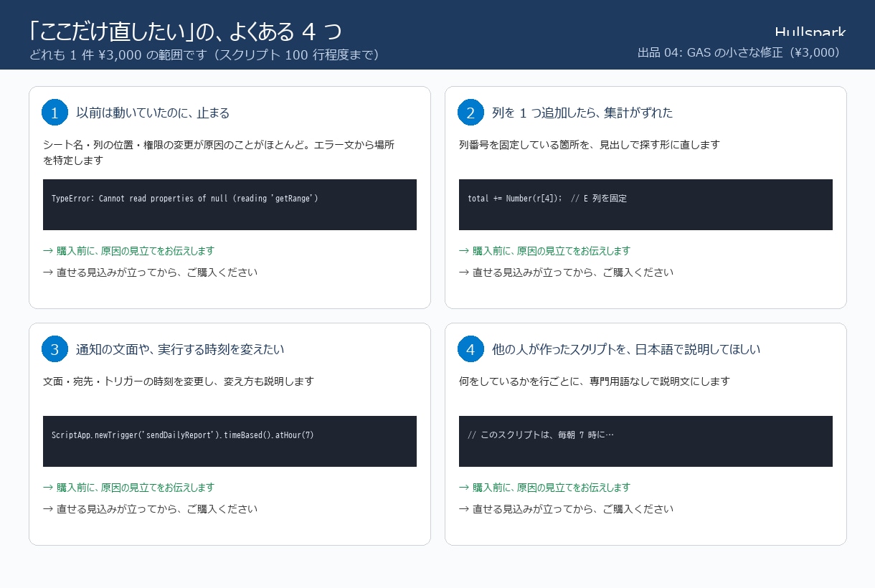This screenshot has height=588, width=875.
Task: Select the blue number 3 badge
Action: [x=55, y=349]
